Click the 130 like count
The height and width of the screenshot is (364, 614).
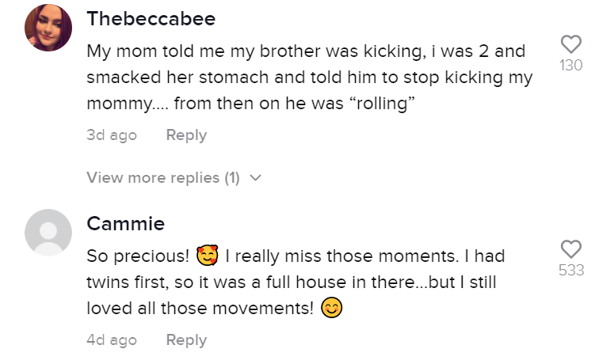pos(570,66)
